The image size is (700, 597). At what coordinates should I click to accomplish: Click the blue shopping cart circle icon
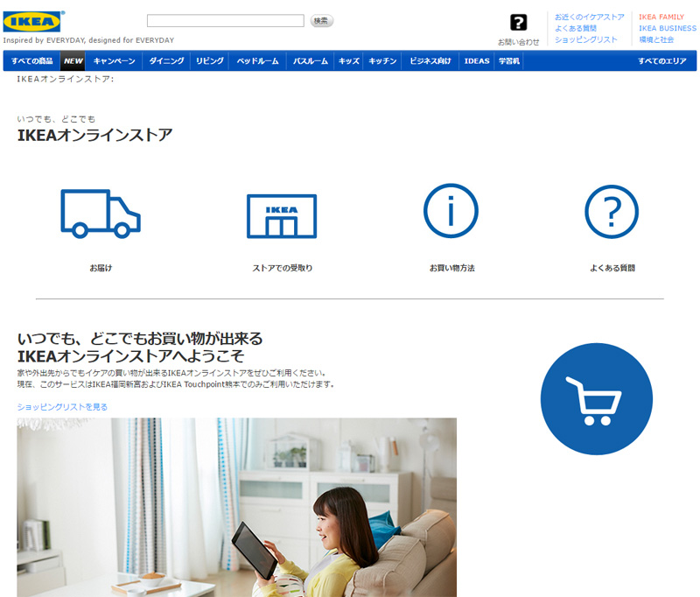597,399
